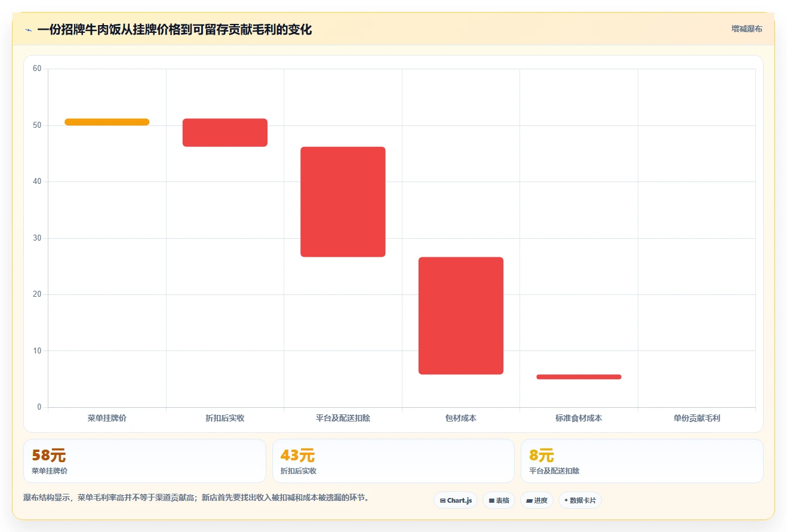Click the y-axis tick label 20
The width and height of the screenshot is (787, 532).
pos(37,294)
